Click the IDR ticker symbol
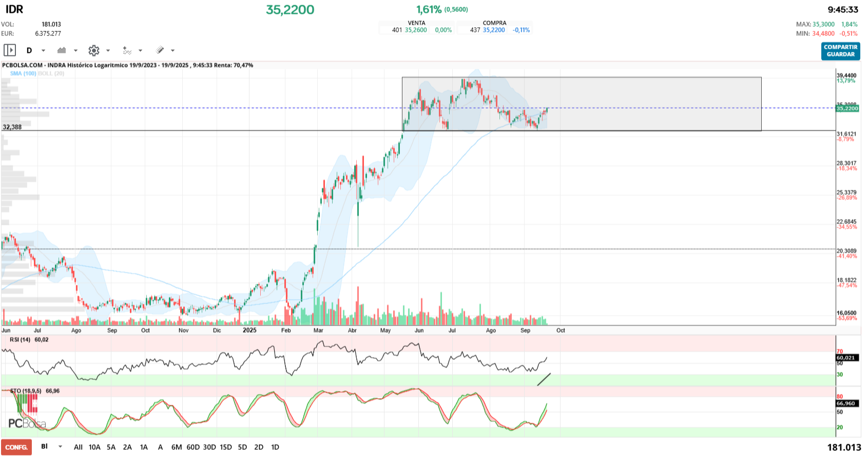868x458 pixels. click(x=14, y=9)
